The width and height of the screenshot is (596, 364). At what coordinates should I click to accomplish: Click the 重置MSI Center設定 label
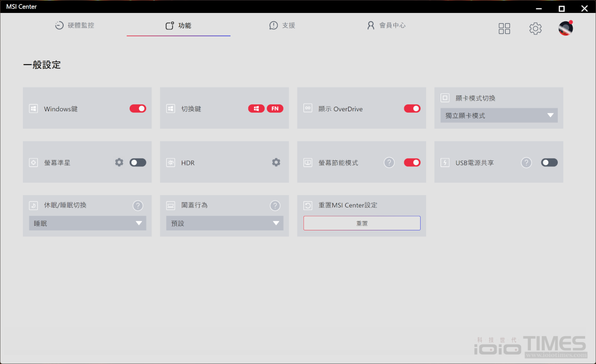pyautogui.click(x=348, y=205)
